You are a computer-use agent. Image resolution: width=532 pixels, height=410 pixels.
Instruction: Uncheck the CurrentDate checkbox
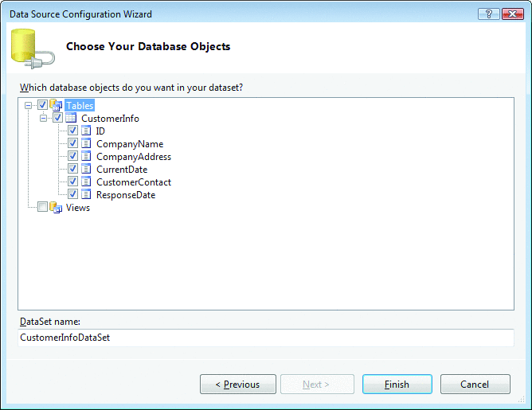(72, 169)
